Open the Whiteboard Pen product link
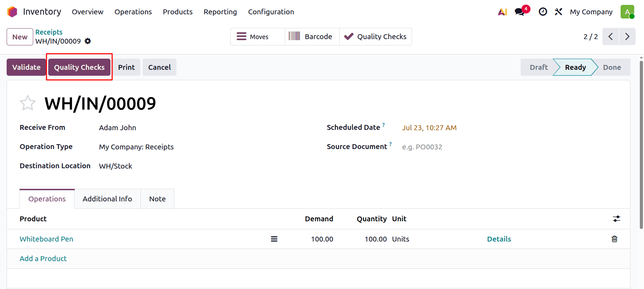644x289 pixels. pyautogui.click(x=46, y=239)
